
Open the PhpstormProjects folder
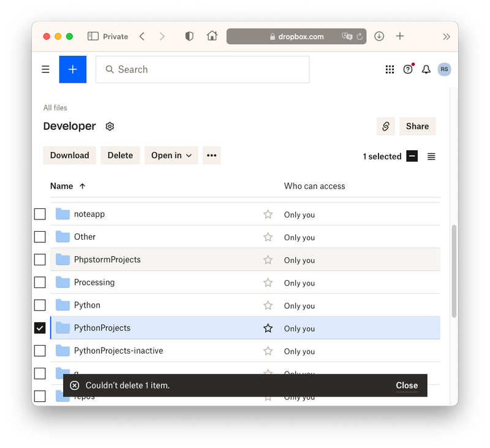coord(107,259)
